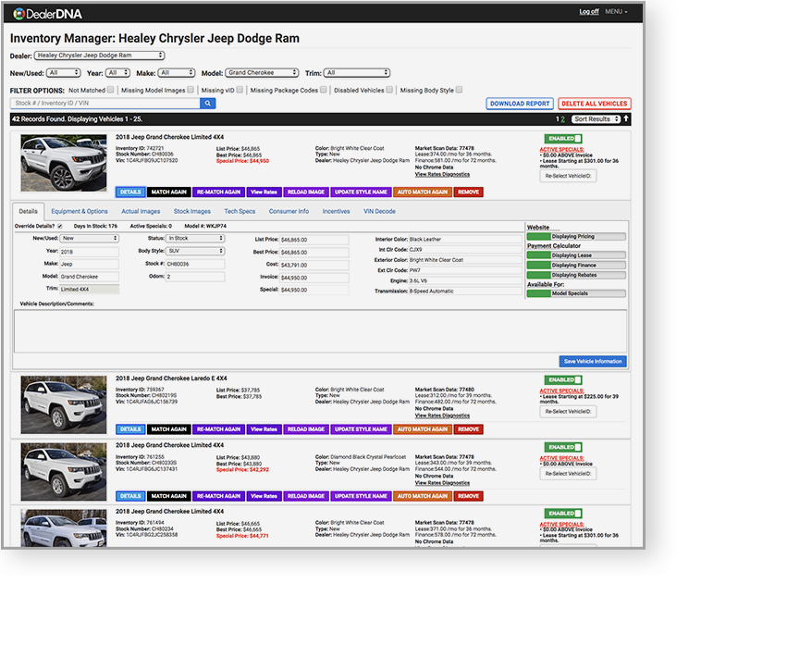The width and height of the screenshot is (812, 645).
Task: Open the Sort Results dropdown
Action: [597, 119]
